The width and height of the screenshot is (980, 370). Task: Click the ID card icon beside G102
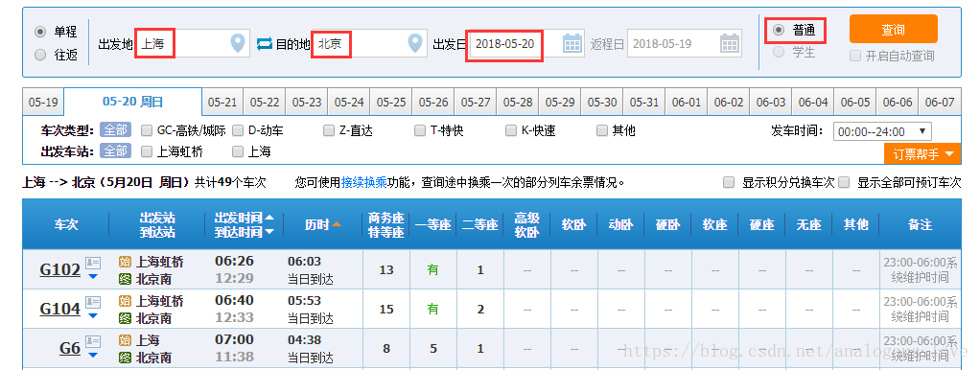(x=93, y=263)
